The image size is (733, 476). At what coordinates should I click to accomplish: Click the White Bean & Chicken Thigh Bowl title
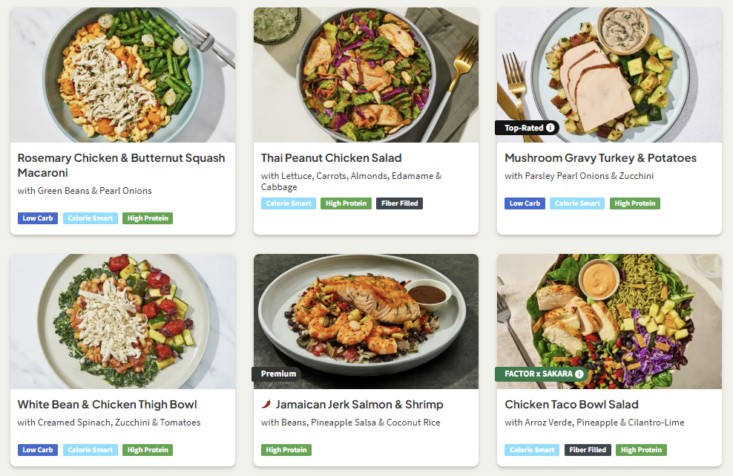[x=107, y=405]
